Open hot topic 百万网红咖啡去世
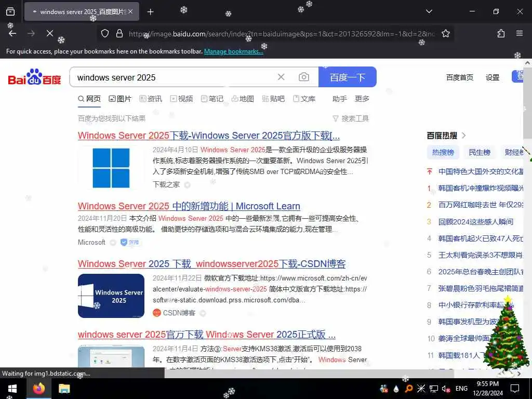 click(x=481, y=205)
